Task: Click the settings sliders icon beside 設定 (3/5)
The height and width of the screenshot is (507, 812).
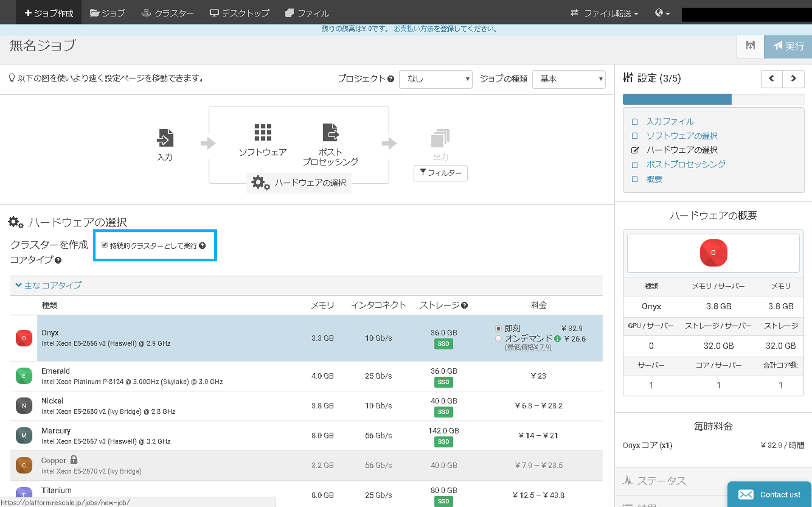Action: [x=628, y=78]
